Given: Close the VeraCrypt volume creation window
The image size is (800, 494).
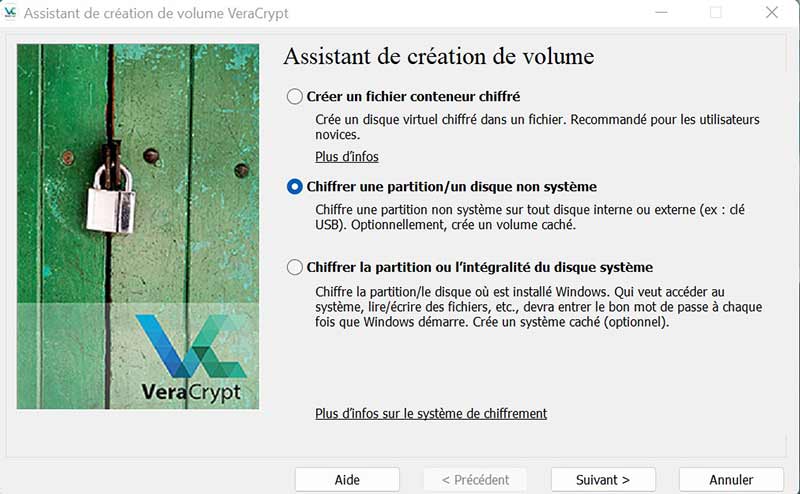Looking at the screenshot, I should (x=772, y=12).
